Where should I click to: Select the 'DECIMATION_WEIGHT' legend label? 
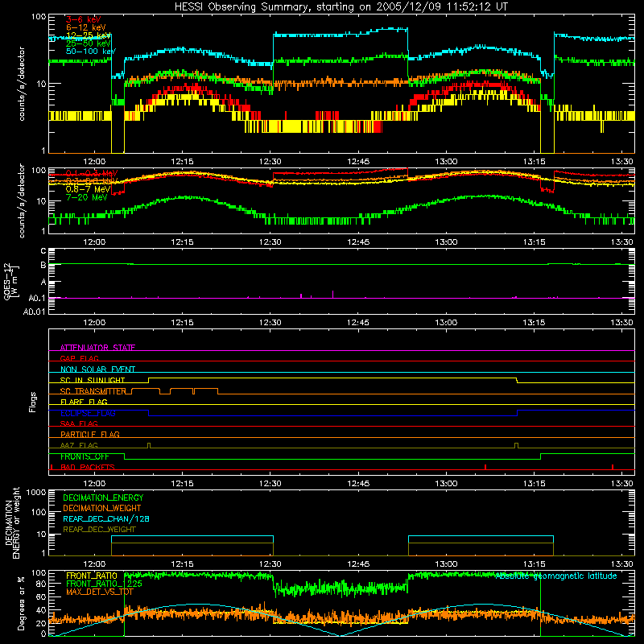(102, 508)
